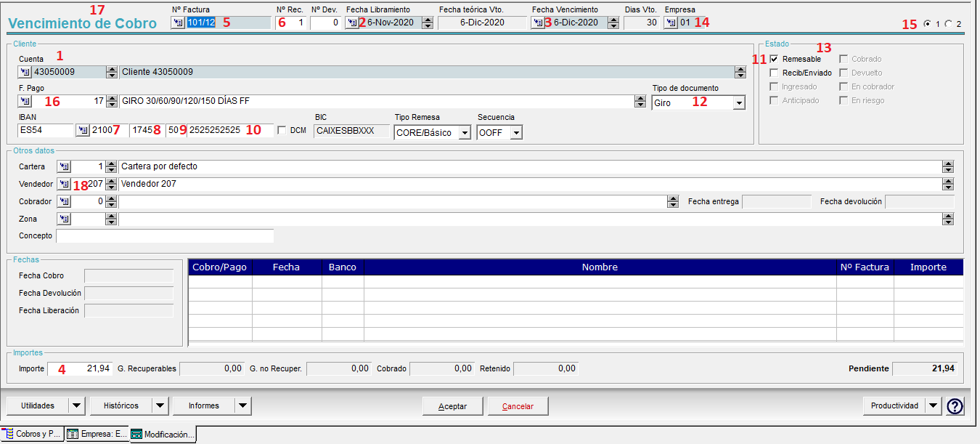Select radio option 2
This screenshot has width=980, height=444.
[949, 24]
